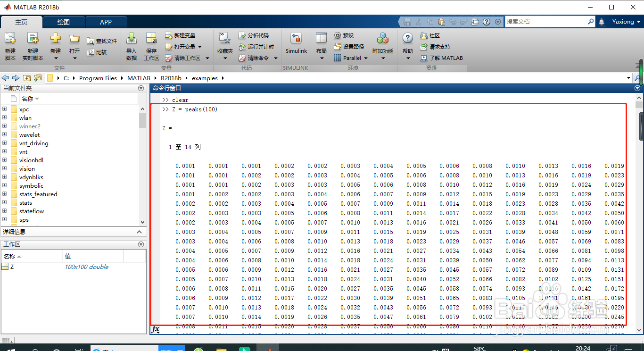Switch to the APP tab
The width and height of the screenshot is (644, 351).
coord(106,22)
